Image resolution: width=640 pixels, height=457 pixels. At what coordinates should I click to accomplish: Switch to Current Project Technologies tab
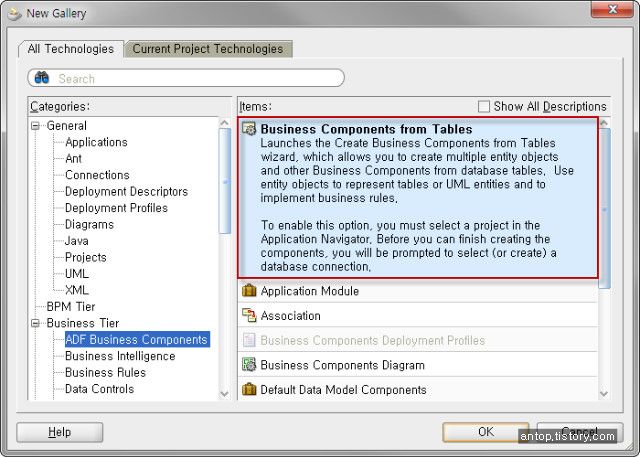tap(208, 49)
